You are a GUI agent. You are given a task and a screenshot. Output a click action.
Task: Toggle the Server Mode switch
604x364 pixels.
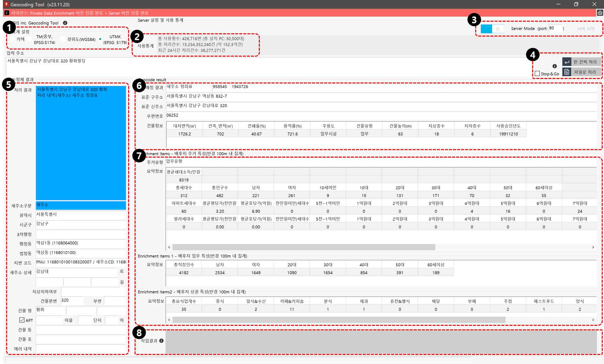(492, 29)
